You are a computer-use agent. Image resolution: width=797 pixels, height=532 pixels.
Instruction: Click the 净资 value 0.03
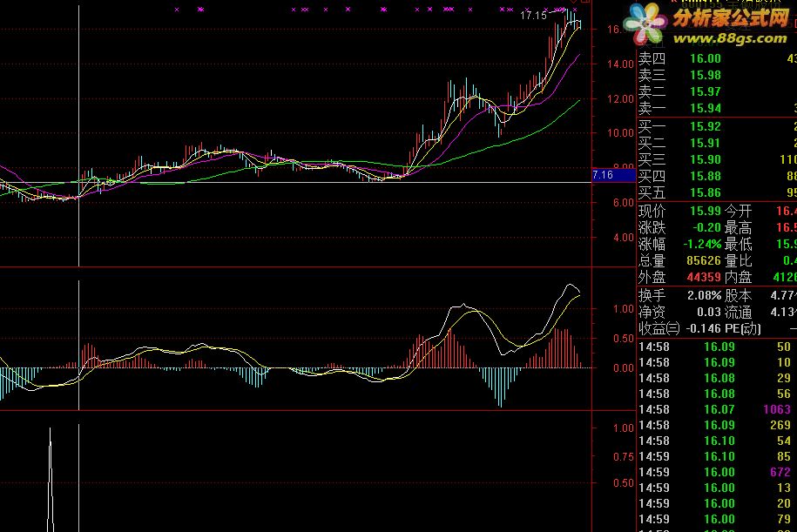tap(708, 312)
